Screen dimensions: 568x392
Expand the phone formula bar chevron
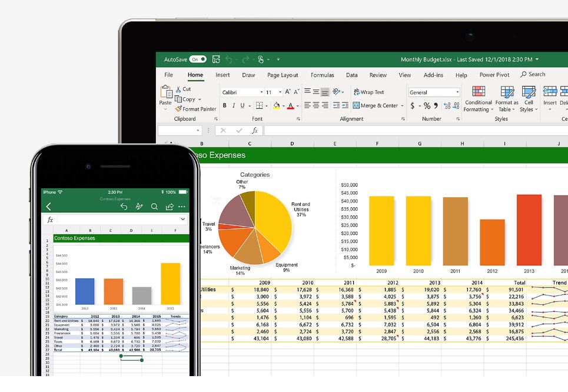tap(183, 220)
